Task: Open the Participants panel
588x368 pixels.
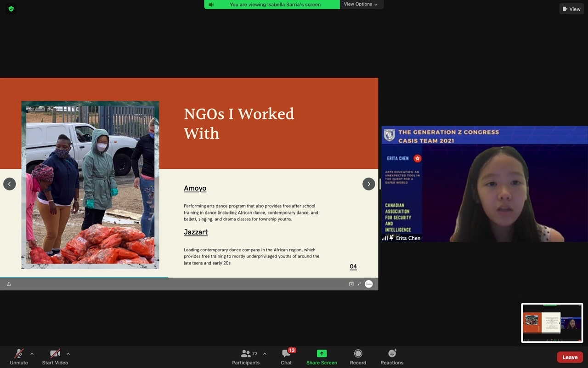Action: tap(246, 354)
